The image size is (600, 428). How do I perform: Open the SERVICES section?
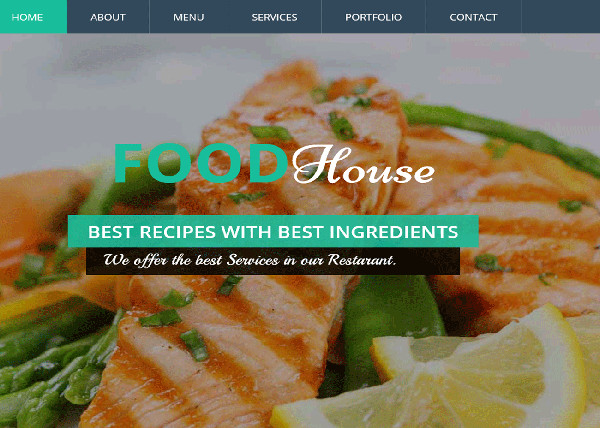(x=274, y=17)
